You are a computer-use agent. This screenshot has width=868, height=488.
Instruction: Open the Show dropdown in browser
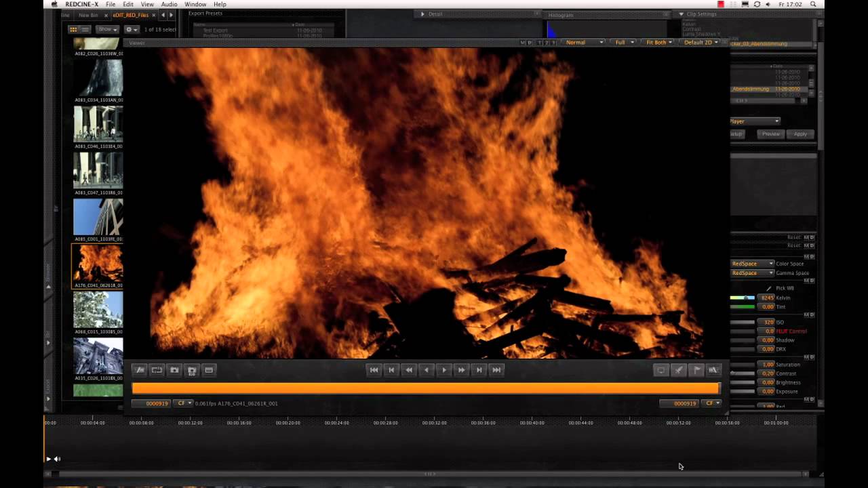pos(107,30)
